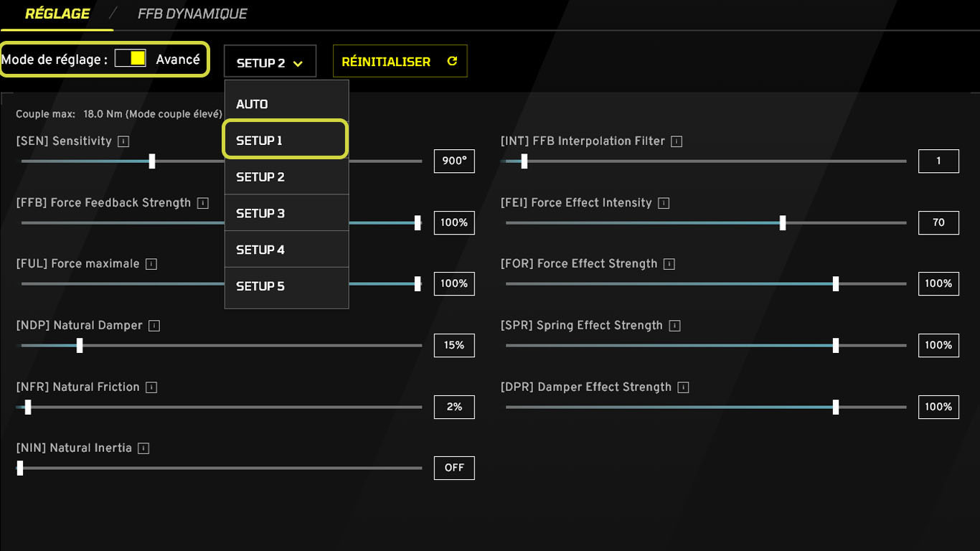Click Force Effect Strength info icon
The width and height of the screenshot is (980, 551).
[669, 264]
